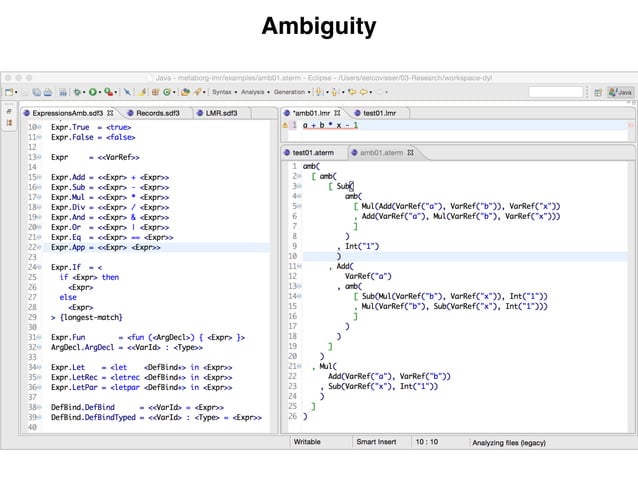Click the Run (green play) toolbar icon
Image resolution: width=638 pixels, height=479 pixels.
coord(93,92)
